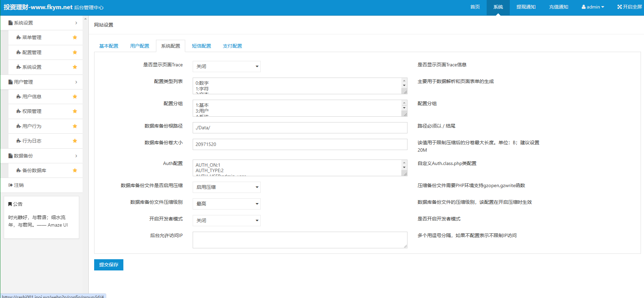This screenshot has height=298, width=644.
Task: Click the 注销 logout icon in sidebar
Action: 11,185
